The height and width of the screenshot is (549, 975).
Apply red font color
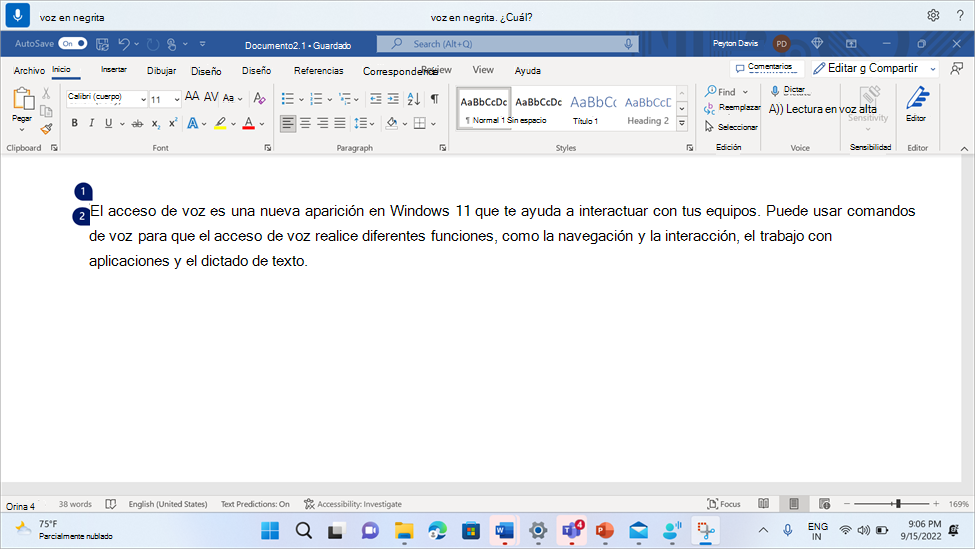click(249, 123)
